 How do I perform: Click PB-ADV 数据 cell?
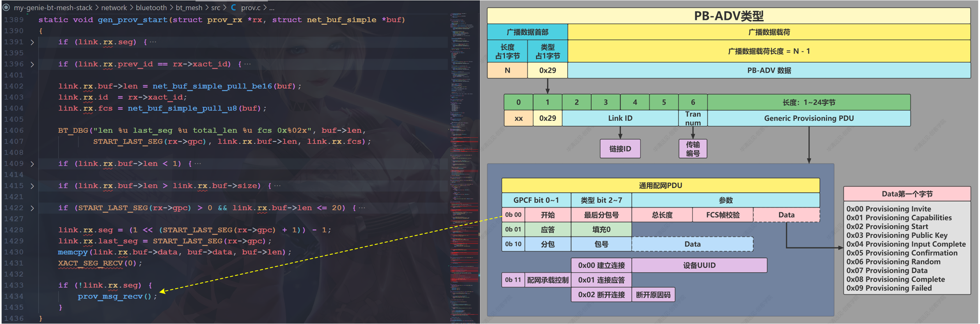[769, 70]
